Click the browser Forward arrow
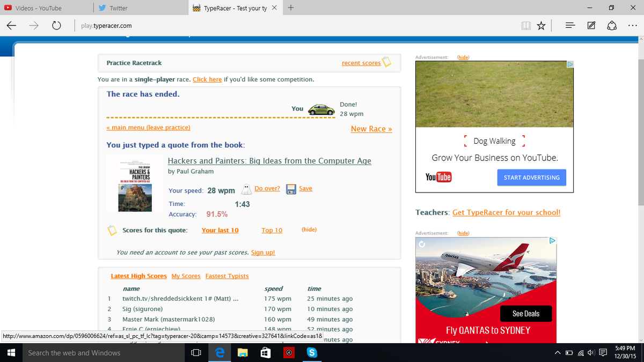Viewport: 644px width, 362px height. tap(34, 25)
